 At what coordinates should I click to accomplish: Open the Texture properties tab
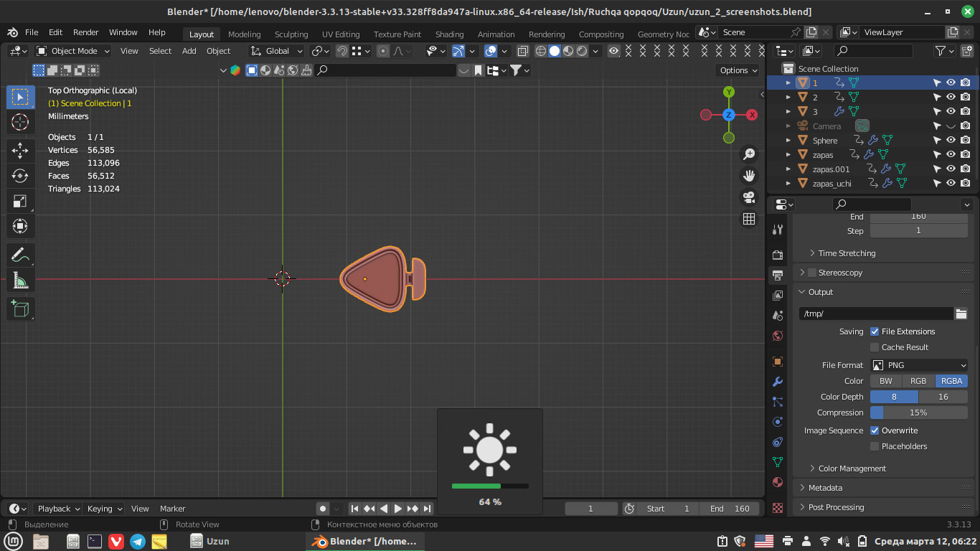pyautogui.click(x=778, y=507)
